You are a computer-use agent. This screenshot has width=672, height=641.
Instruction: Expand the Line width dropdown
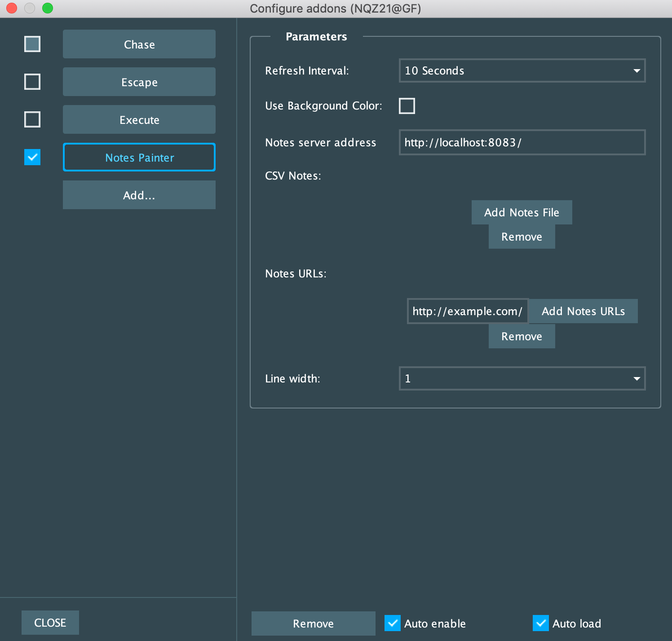522,378
